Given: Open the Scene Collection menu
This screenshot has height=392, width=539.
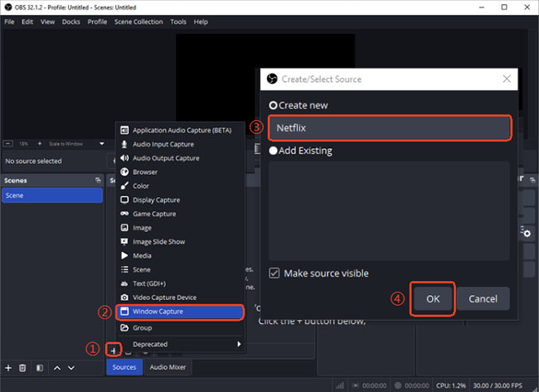Looking at the screenshot, I should [138, 22].
